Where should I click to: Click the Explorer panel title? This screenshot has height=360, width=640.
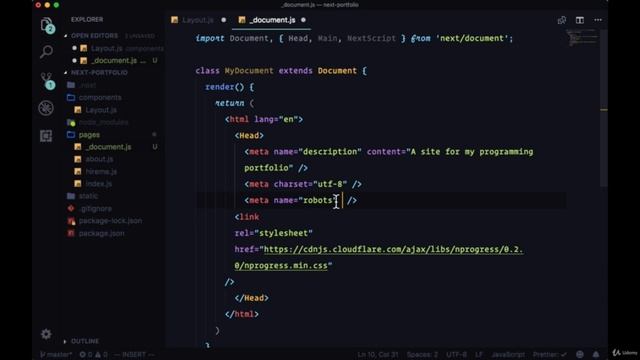tap(87, 20)
